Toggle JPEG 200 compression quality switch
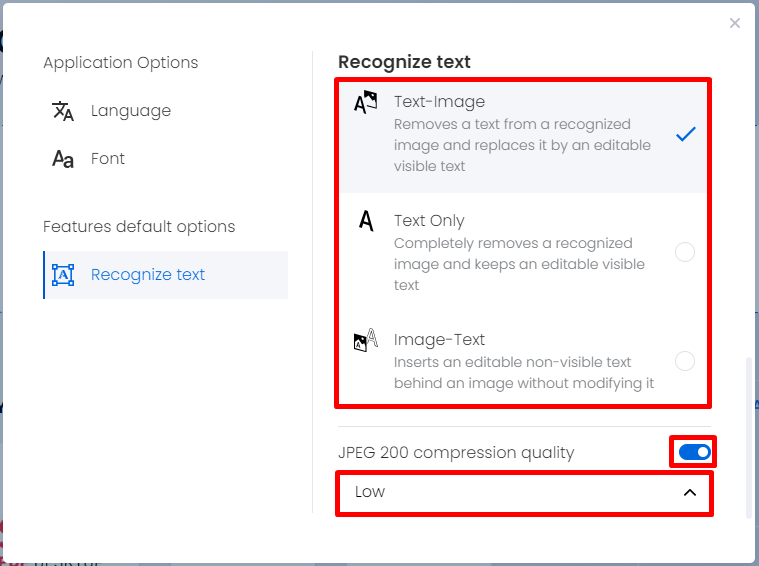Viewport: 759px width, 566px height. coord(694,452)
